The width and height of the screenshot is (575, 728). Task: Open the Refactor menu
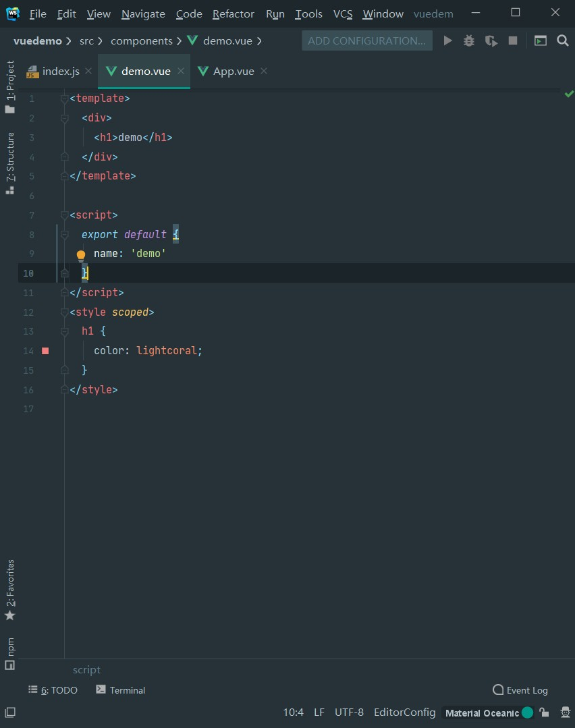coord(233,13)
